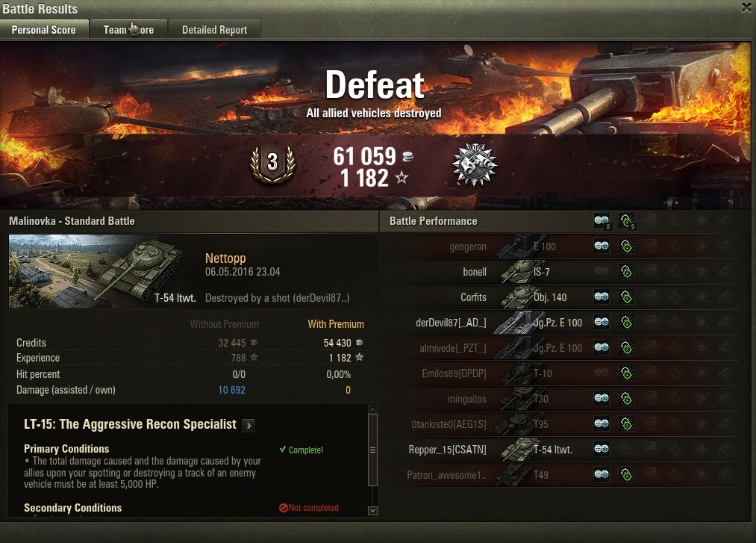This screenshot has height=543, width=756.
Task: Click the player name Nettopp
Action: pos(225,258)
